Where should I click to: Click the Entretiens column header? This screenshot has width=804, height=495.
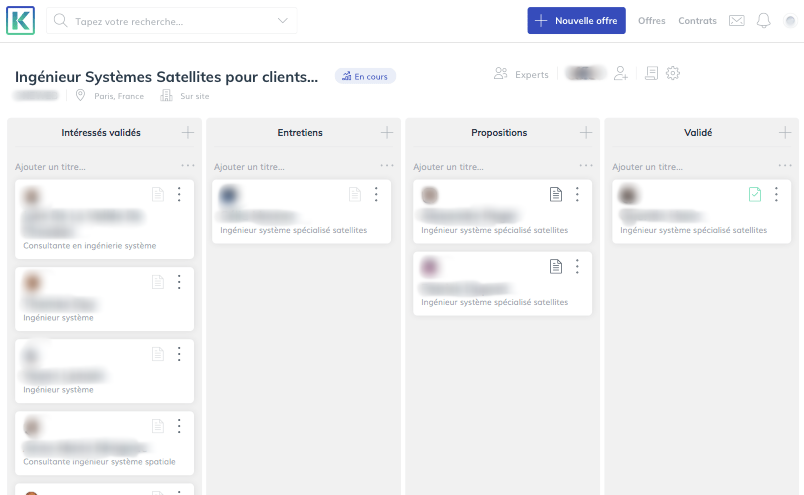click(x=300, y=133)
